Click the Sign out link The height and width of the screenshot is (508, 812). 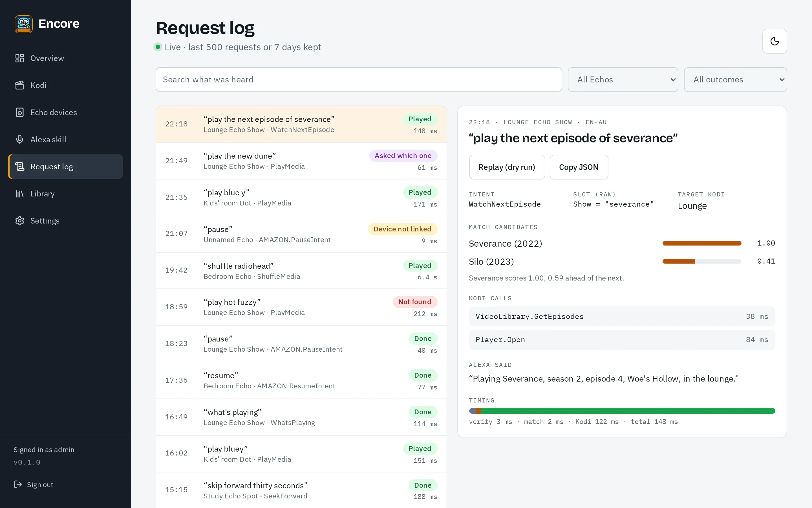pos(33,484)
